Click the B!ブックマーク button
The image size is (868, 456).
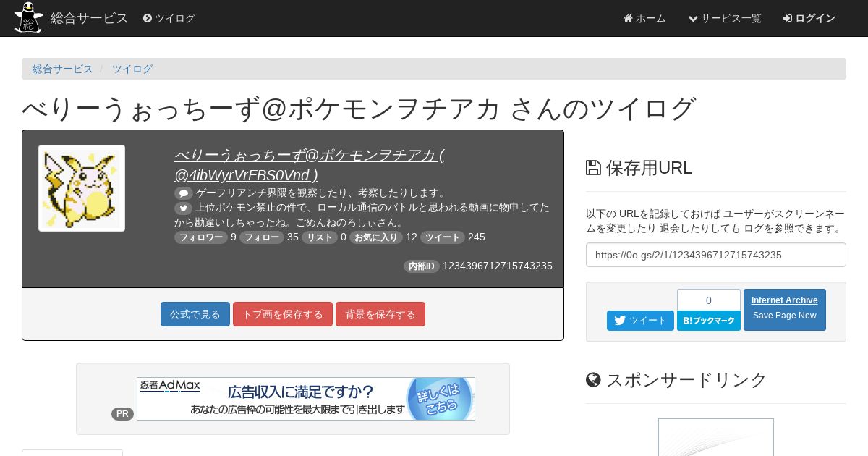(x=709, y=321)
